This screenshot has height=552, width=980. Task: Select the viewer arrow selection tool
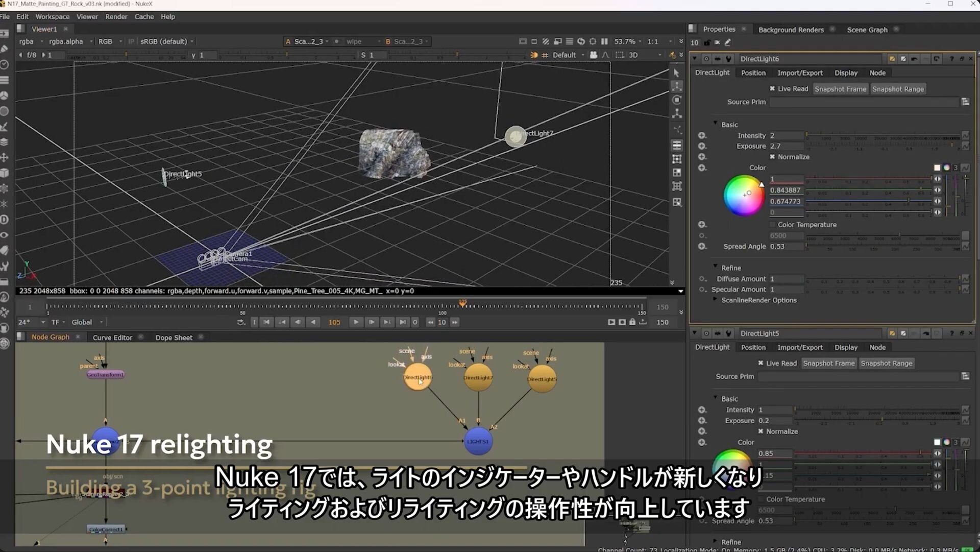click(x=677, y=73)
